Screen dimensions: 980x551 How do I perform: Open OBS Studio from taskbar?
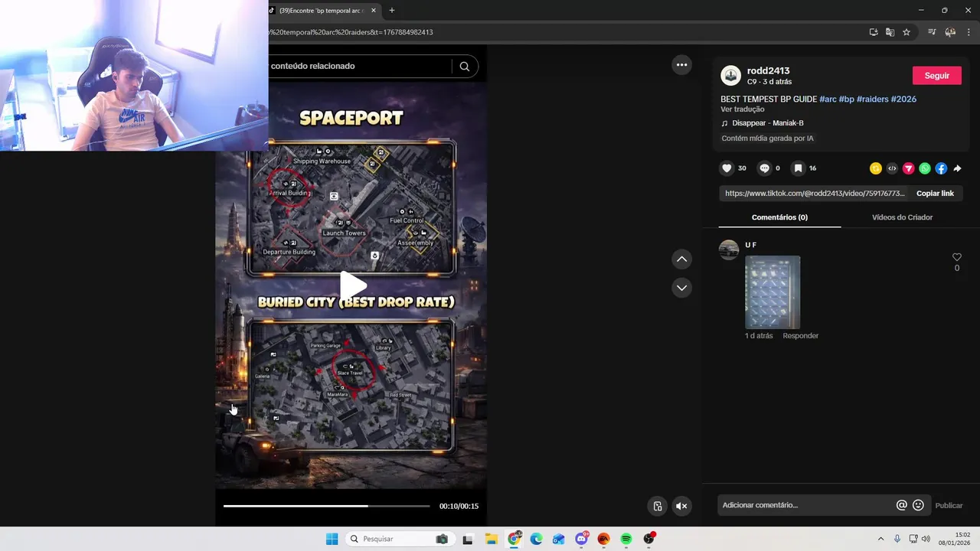(x=649, y=539)
